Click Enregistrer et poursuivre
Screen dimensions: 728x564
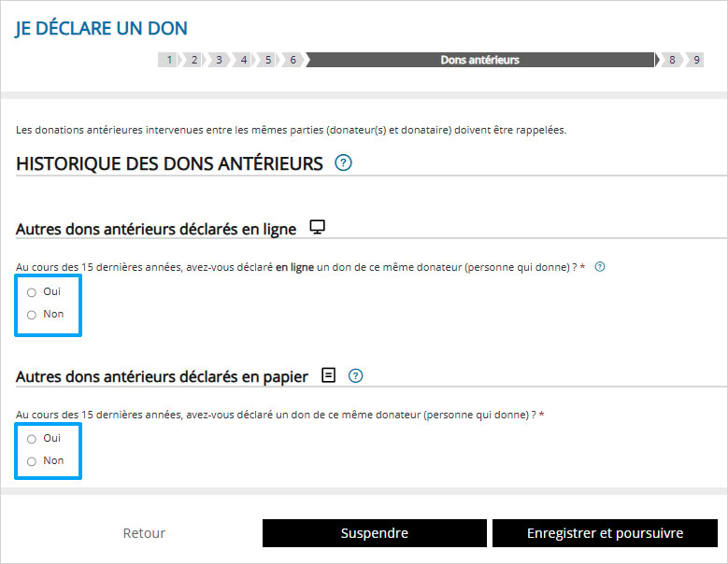click(x=605, y=533)
